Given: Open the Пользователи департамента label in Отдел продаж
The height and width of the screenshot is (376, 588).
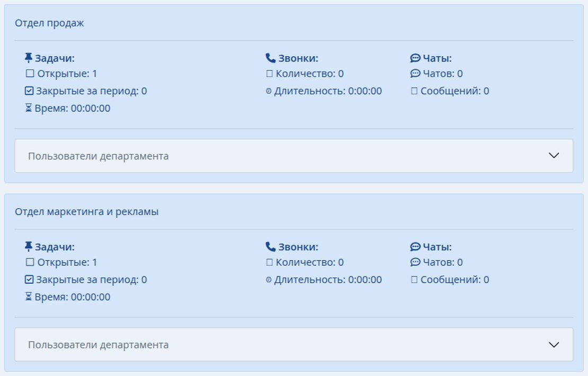Looking at the screenshot, I should click(x=99, y=156).
